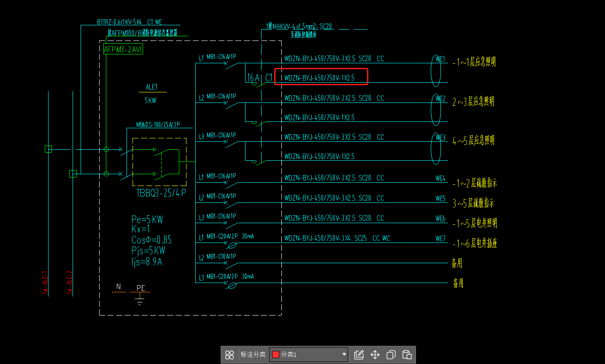Select the -1~1层应急照明 circuit description
605x364 pixels.
(x=474, y=62)
